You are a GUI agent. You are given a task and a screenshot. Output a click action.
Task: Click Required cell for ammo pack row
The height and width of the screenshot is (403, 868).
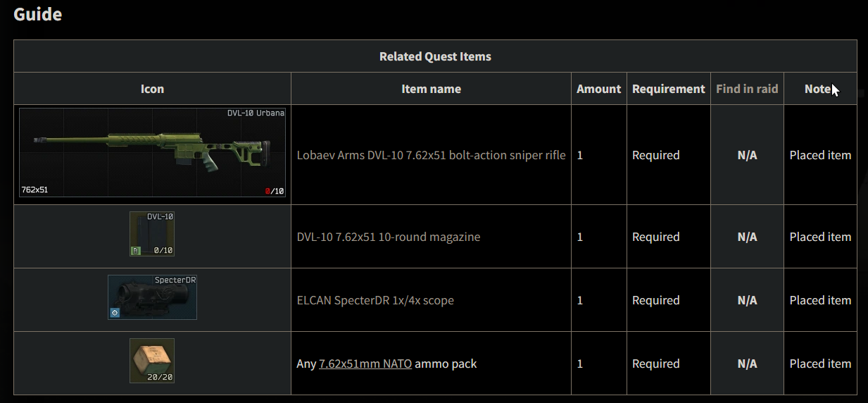coord(656,364)
